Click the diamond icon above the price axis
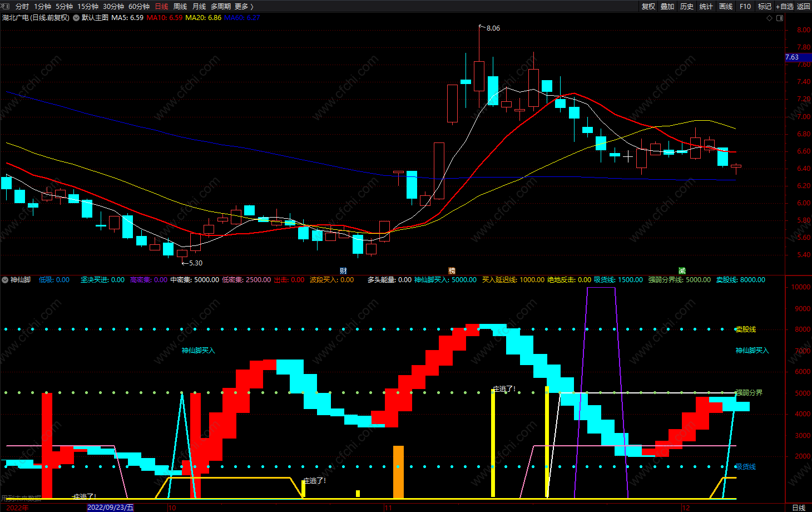 tap(769, 18)
